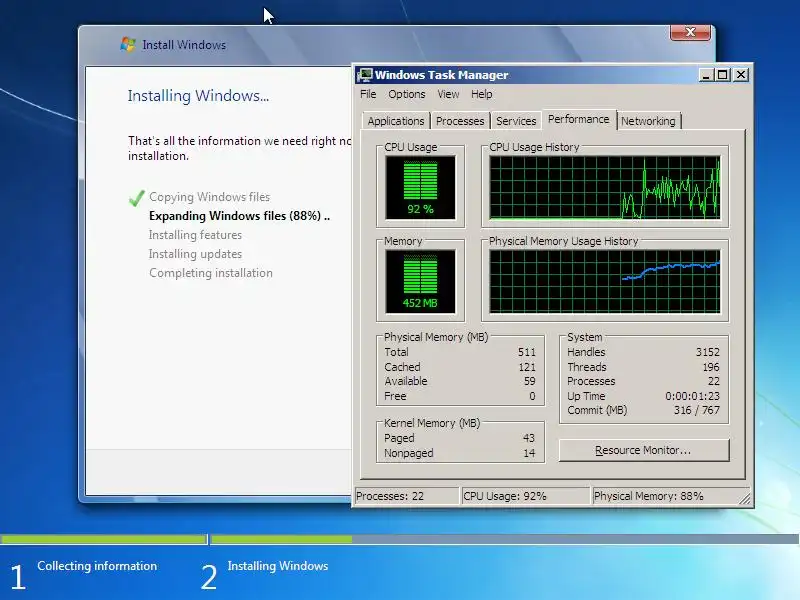The image size is (800, 600).
Task: Minimize the Windows Task Manager window
Action: pyautogui.click(x=706, y=75)
